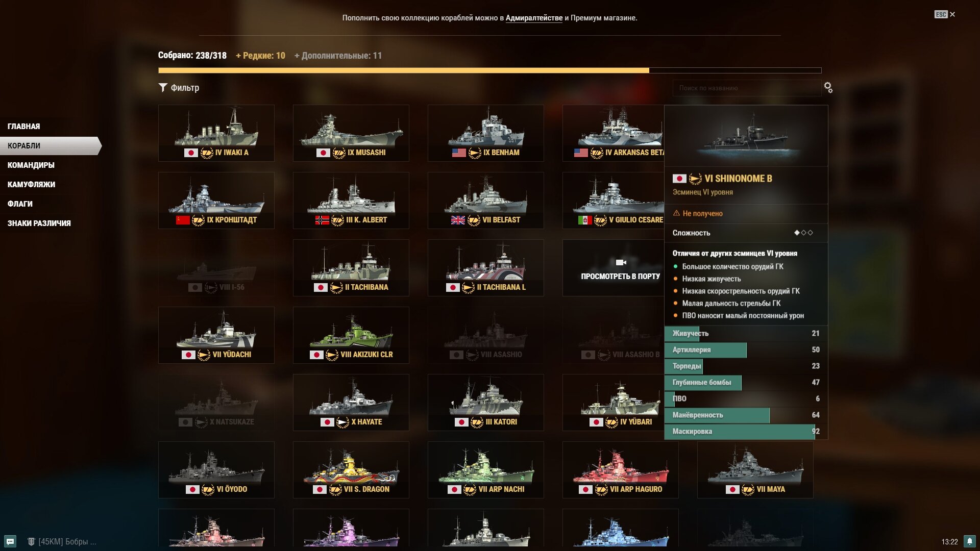Open the filter funnel icon
Screen dimensions: 980x551
(x=163, y=88)
